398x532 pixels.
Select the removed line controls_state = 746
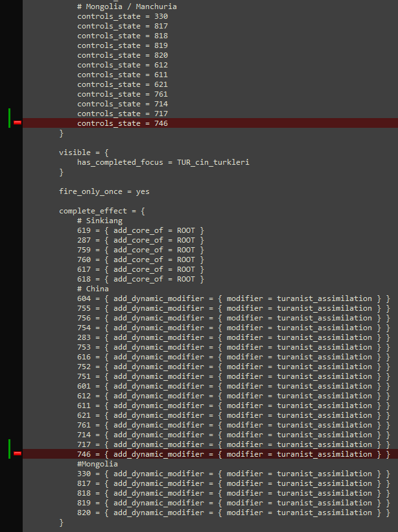(210, 123)
